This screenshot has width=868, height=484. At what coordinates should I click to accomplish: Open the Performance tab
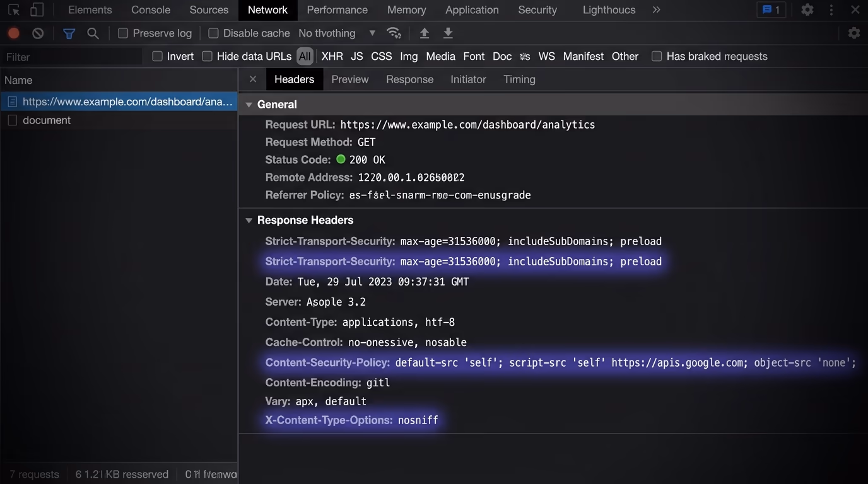point(337,10)
